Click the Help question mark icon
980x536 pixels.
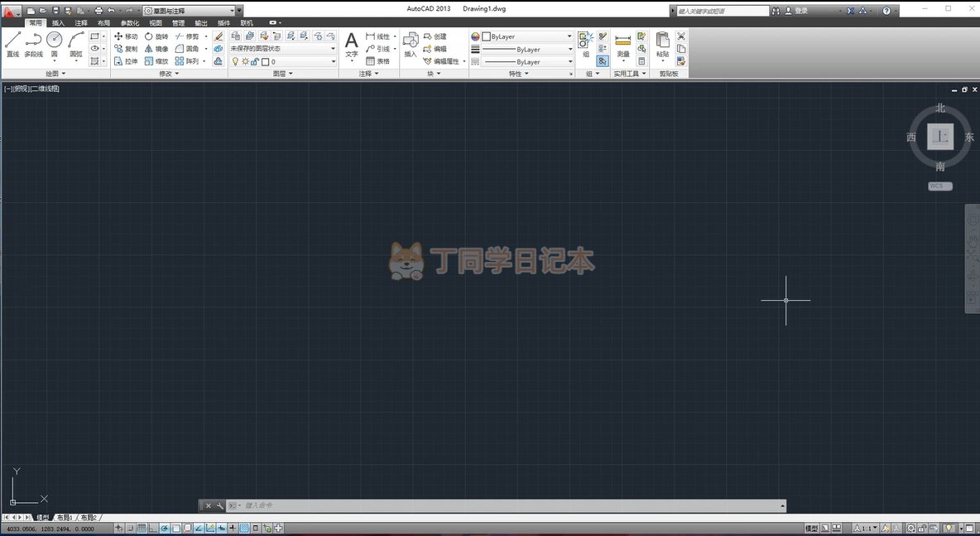886,11
